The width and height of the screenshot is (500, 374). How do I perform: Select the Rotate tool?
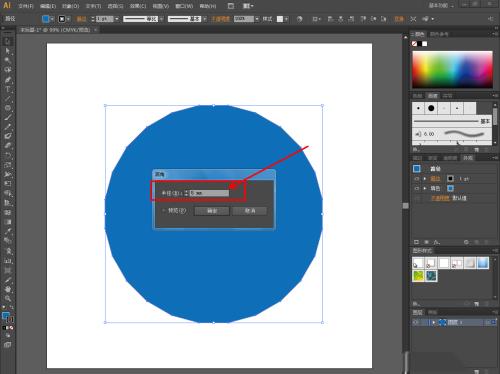coord(8,155)
